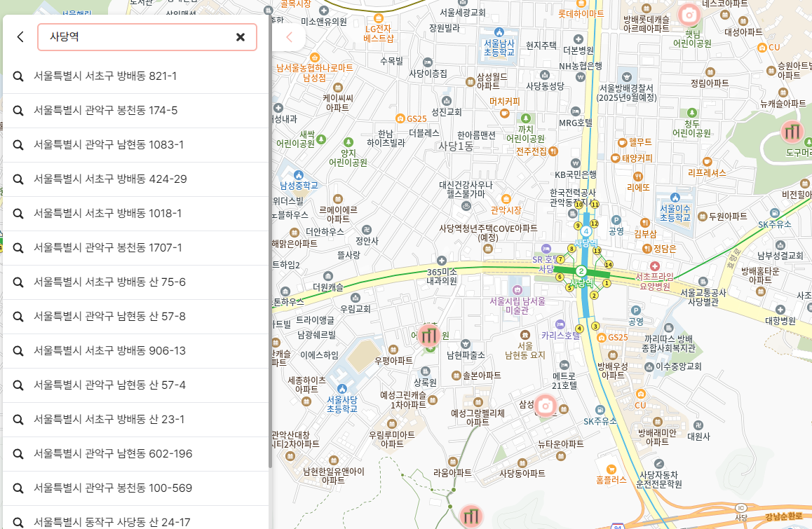Image resolution: width=812 pixels, height=529 pixels.
Task: Click search icon next to 봉천동 174-5
Action: click(x=18, y=111)
